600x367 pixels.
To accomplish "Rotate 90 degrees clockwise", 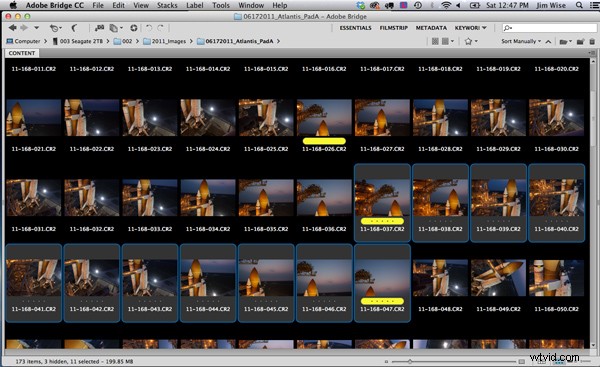I will coord(161,28).
